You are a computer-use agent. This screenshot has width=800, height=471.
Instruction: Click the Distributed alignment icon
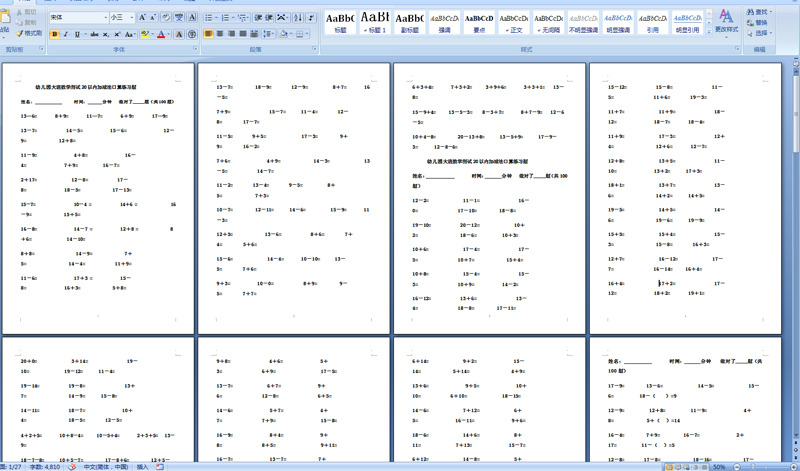(x=254, y=34)
